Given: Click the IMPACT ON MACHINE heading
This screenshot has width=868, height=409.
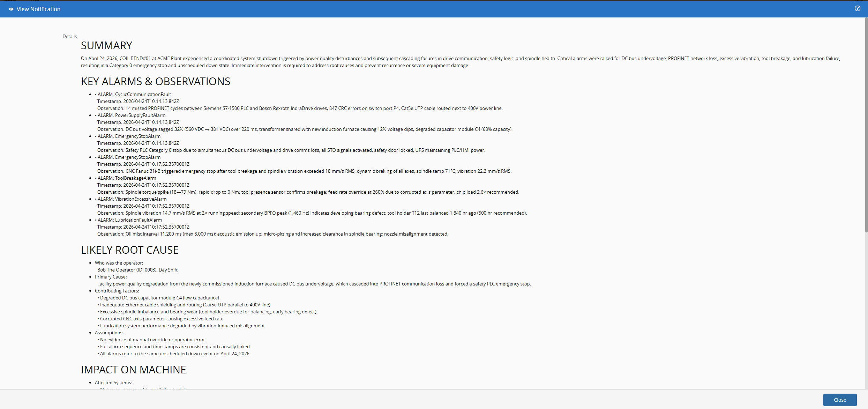Looking at the screenshot, I should pos(133,370).
